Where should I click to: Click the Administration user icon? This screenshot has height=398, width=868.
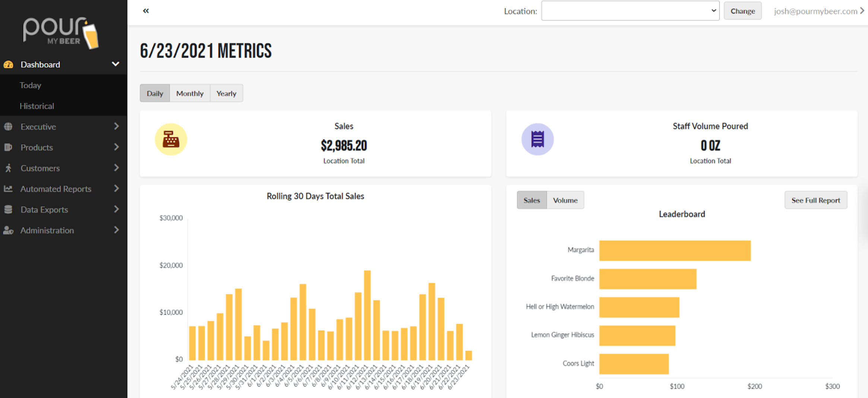point(8,230)
